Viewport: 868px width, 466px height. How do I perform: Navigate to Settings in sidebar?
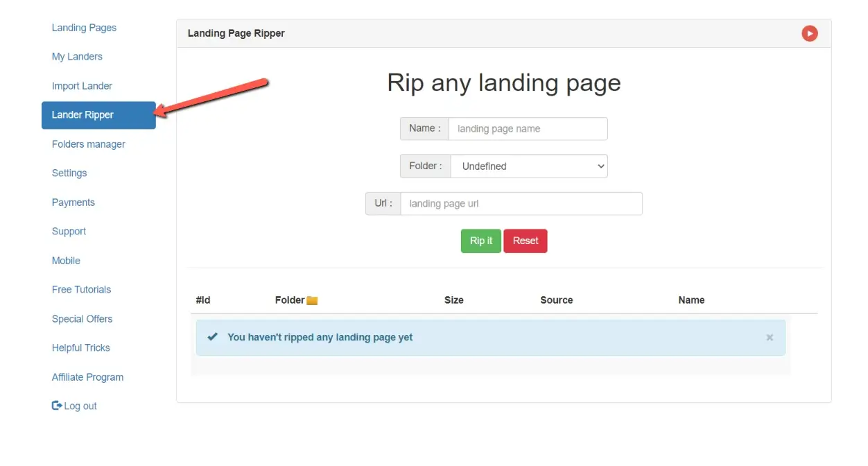coord(69,173)
